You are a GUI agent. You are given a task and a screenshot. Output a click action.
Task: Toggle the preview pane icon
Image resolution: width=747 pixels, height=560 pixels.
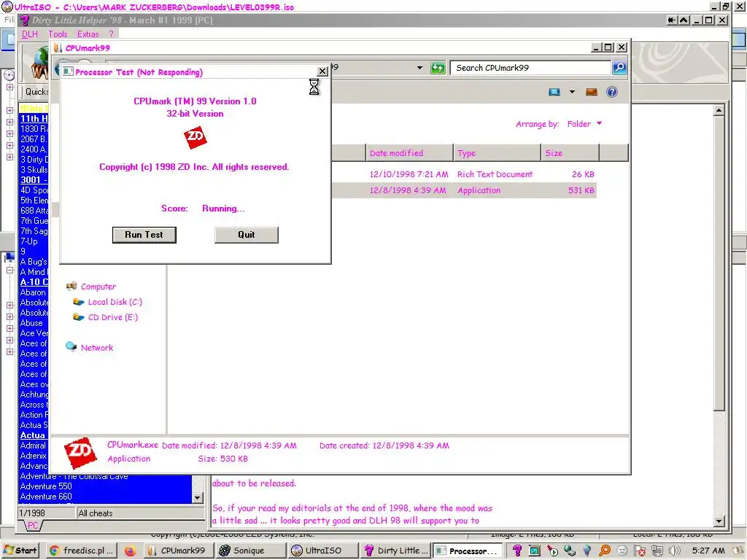pos(591,92)
